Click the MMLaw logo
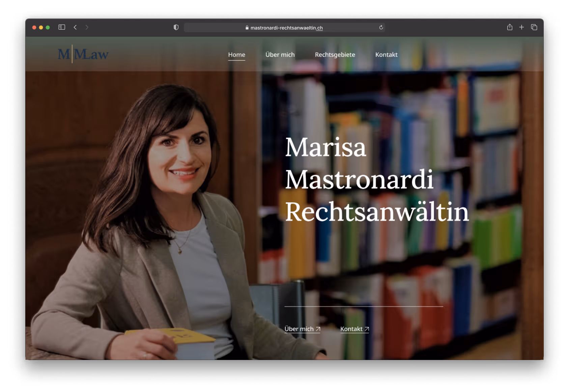Image resolution: width=569 pixels, height=392 pixels. (x=83, y=54)
